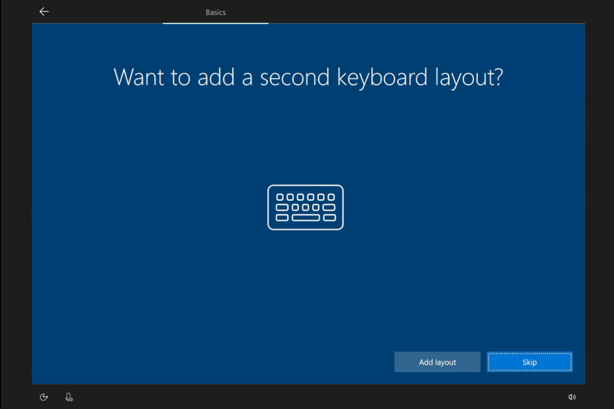Show accessibility options from bottom-left icon
The height and width of the screenshot is (410, 614).
pyautogui.click(x=44, y=397)
